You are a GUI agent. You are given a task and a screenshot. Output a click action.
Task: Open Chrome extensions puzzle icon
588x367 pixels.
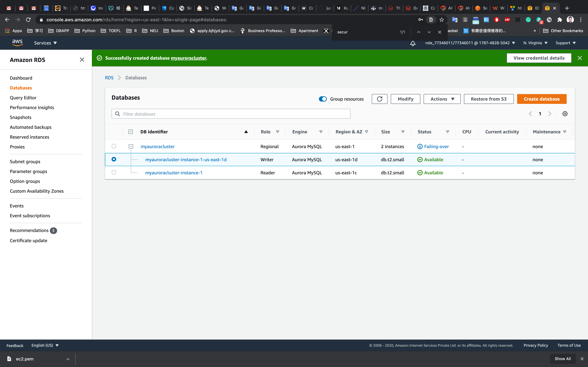click(560, 20)
